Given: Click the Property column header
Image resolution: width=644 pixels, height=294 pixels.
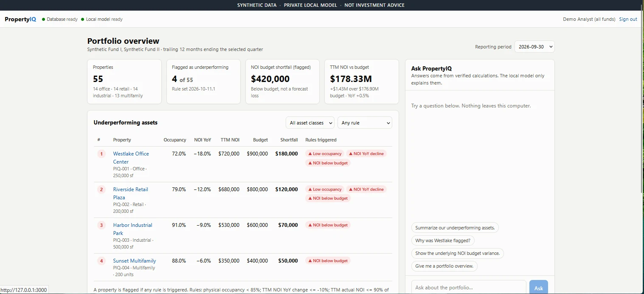Looking at the screenshot, I should click(x=122, y=140).
